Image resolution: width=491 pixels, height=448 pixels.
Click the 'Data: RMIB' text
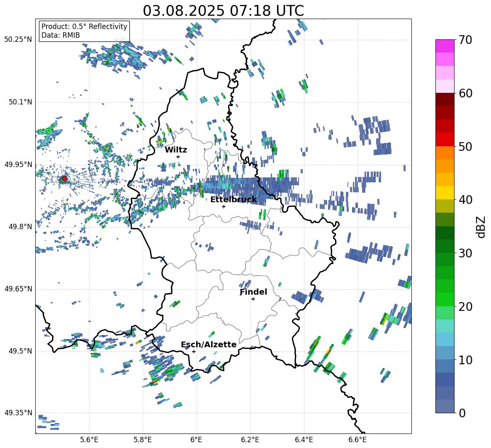click(61, 35)
